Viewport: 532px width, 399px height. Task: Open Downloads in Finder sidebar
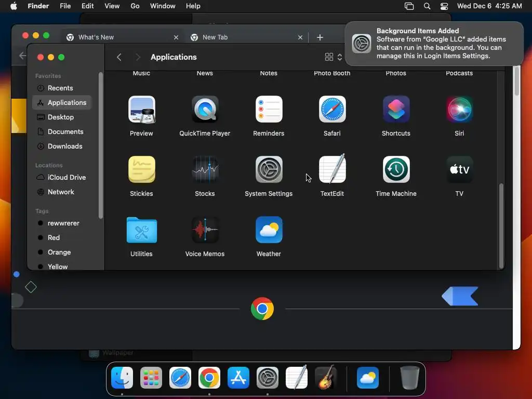tap(62, 146)
